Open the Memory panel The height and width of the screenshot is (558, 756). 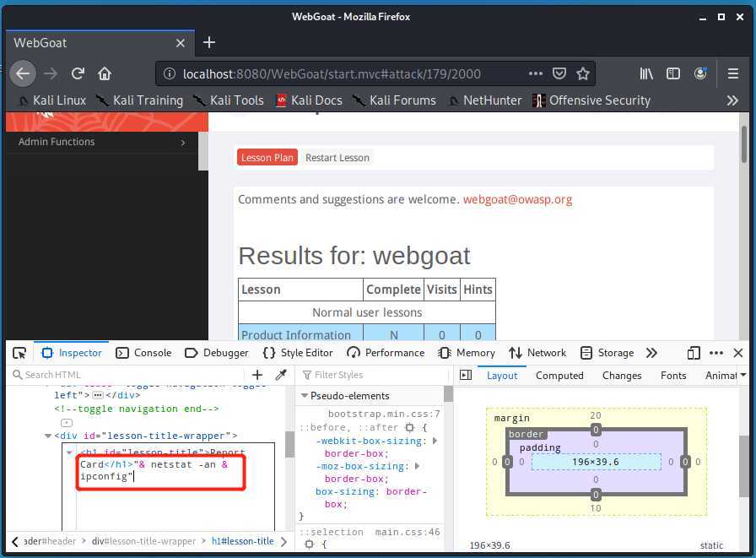point(467,353)
